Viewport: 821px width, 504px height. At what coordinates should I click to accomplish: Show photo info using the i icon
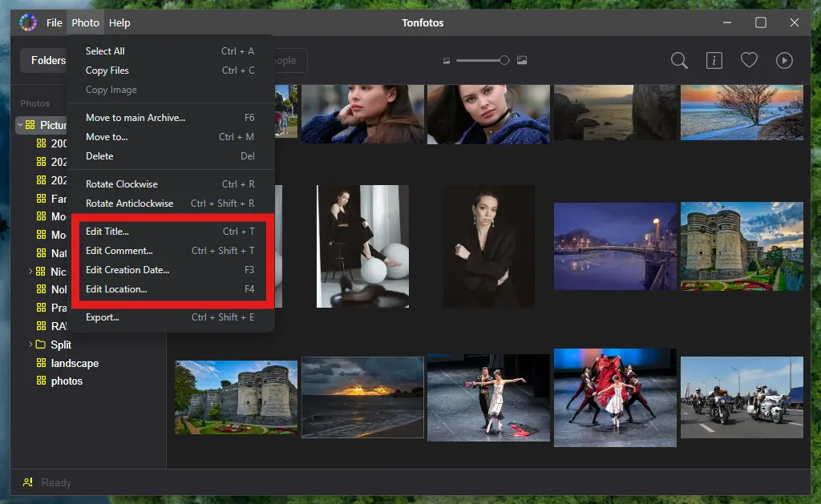[714, 60]
